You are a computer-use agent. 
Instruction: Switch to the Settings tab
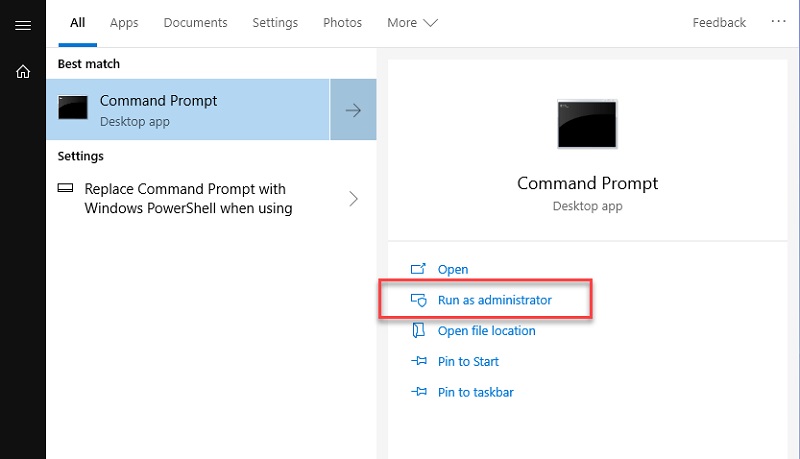point(275,23)
